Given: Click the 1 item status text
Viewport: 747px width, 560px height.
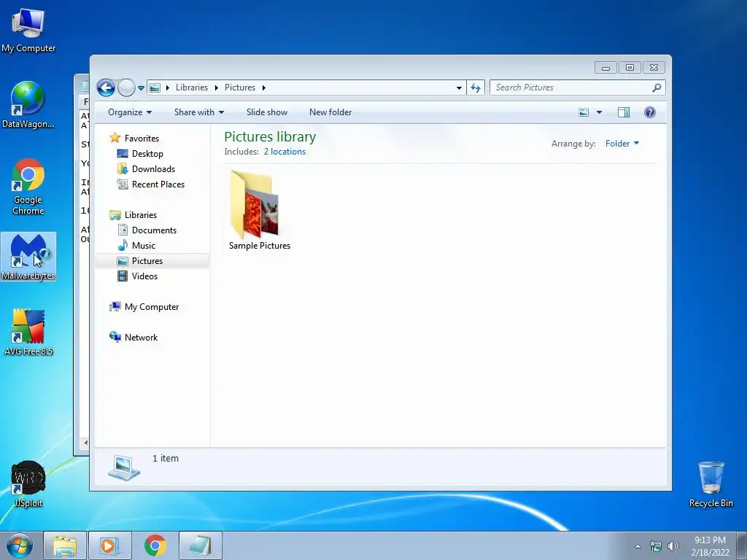Looking at the screenshot, I should [166, 458].
